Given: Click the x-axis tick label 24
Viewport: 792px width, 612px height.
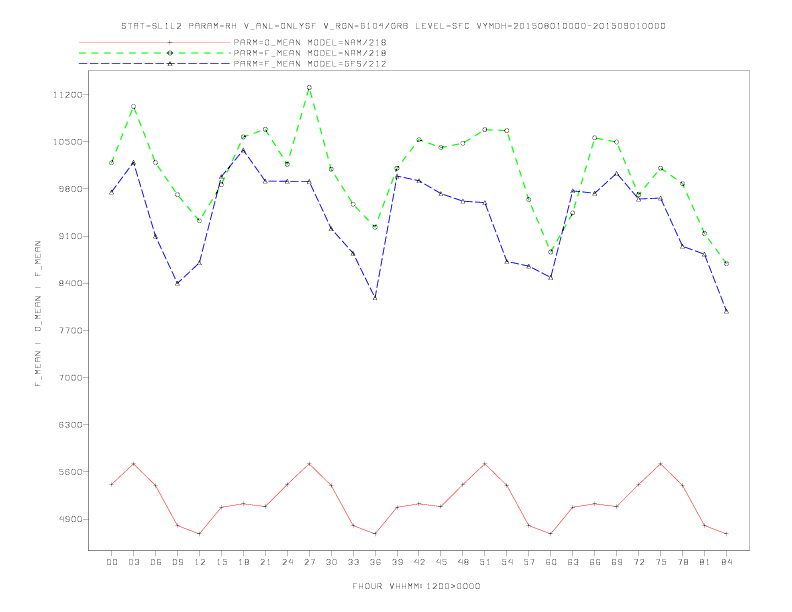Looking at the screenshot, I should tap(287, 562).
